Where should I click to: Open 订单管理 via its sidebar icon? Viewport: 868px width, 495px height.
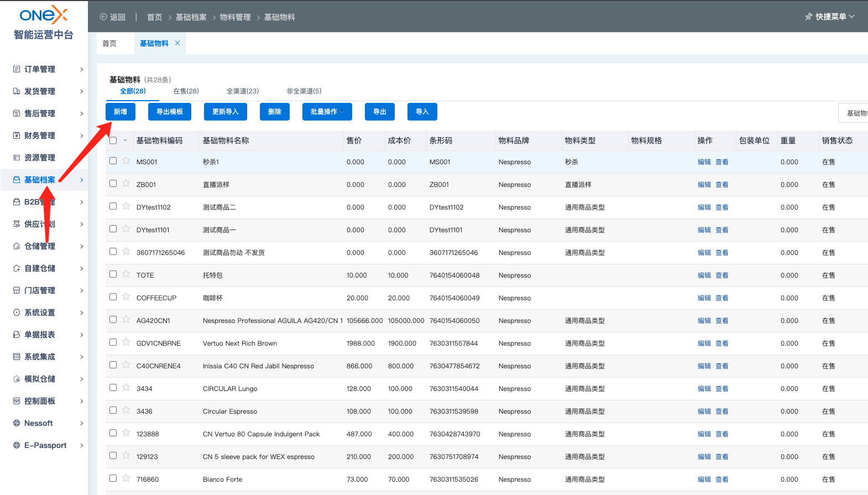pos(17,69)
